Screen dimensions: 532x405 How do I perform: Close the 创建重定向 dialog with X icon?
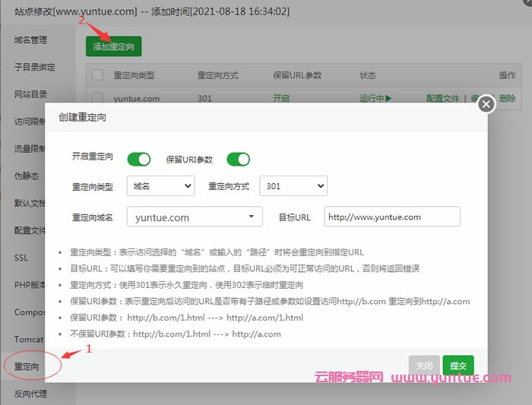485,103
